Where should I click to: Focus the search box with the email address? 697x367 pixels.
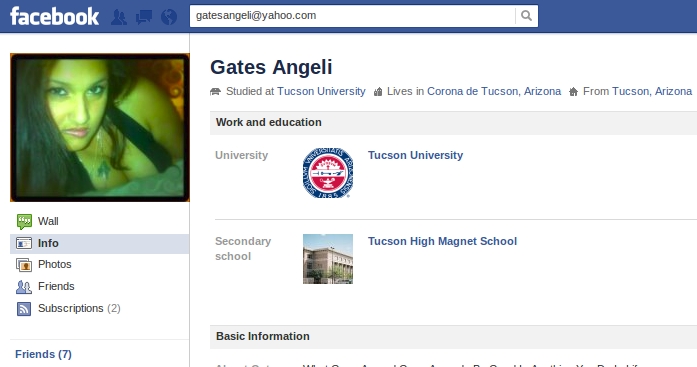click(353, 16)
